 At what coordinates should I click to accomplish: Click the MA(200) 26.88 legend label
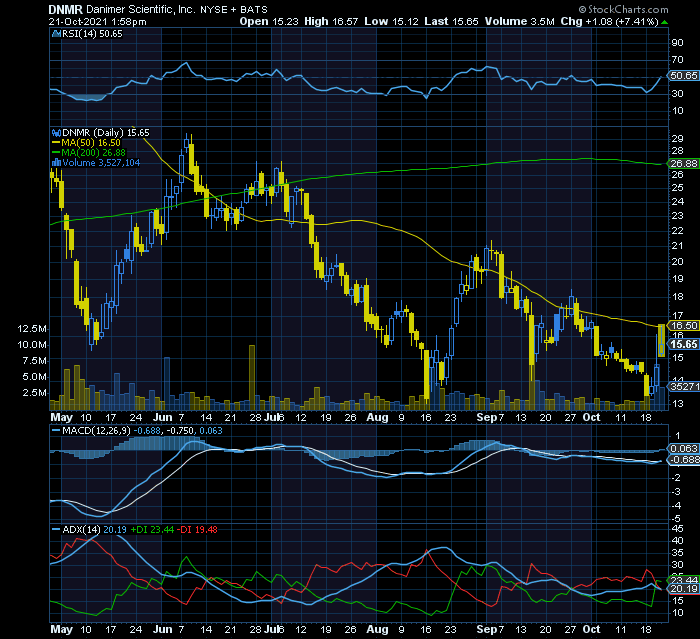[94, 153]
